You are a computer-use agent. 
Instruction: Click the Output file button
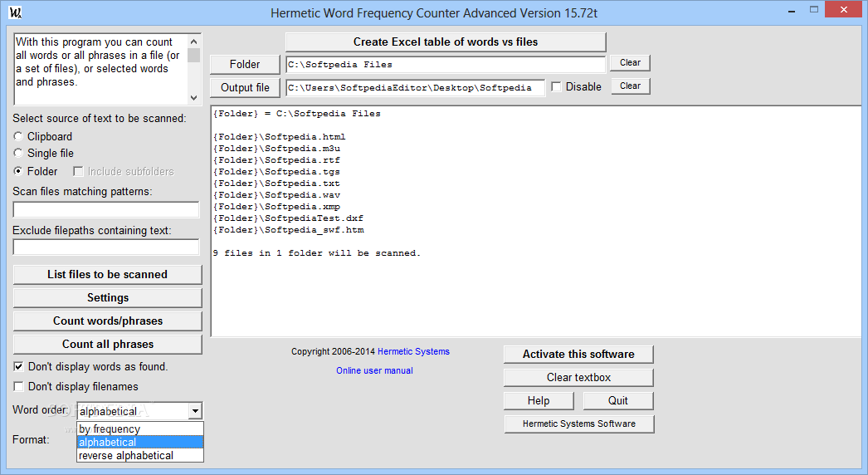tap(245, 87)
